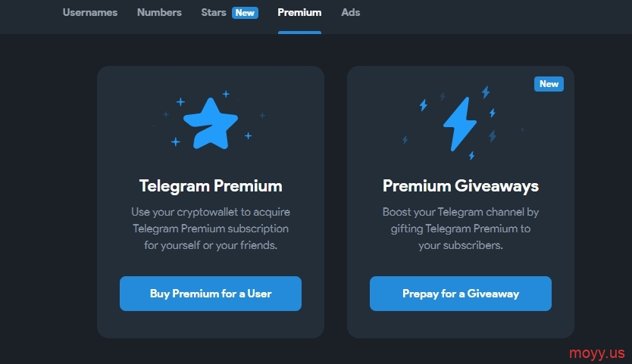Switch to the Numbers tab

pyautogui.click(x=159, y=12)
